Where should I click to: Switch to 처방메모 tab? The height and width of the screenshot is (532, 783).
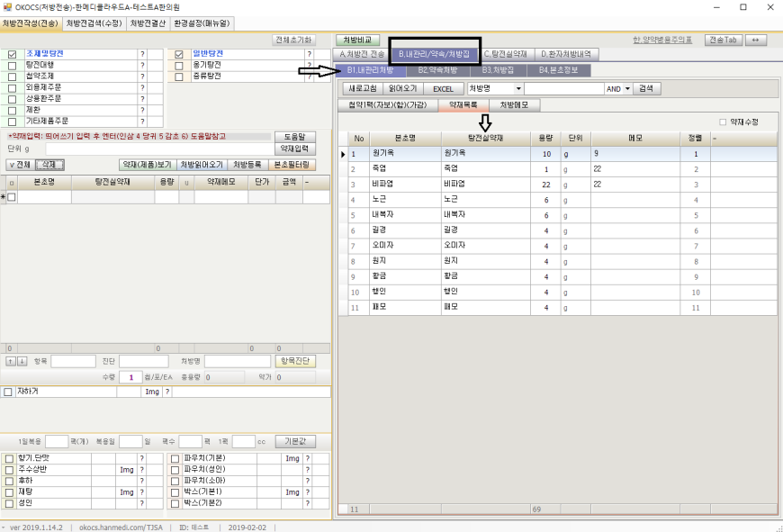tap(514, 105)
